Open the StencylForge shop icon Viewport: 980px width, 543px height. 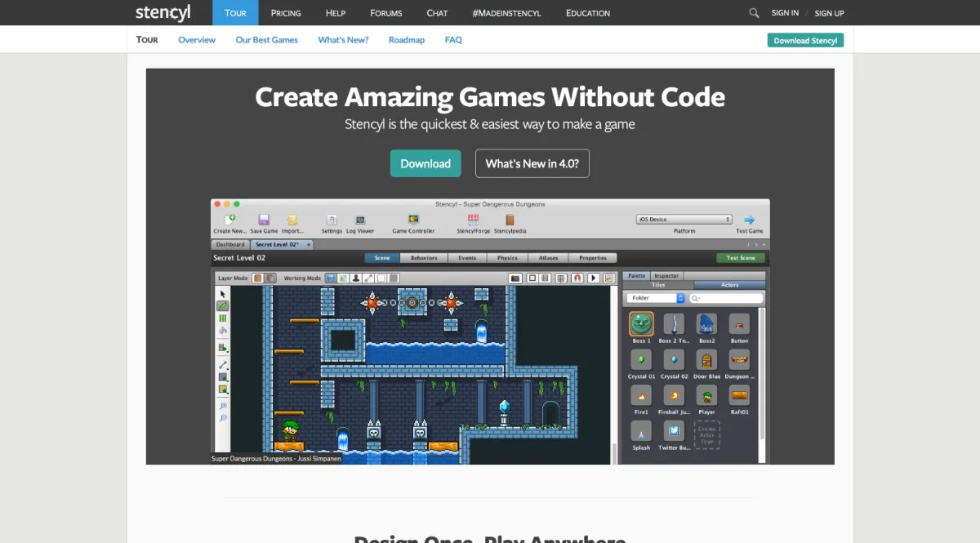point(474,220)
